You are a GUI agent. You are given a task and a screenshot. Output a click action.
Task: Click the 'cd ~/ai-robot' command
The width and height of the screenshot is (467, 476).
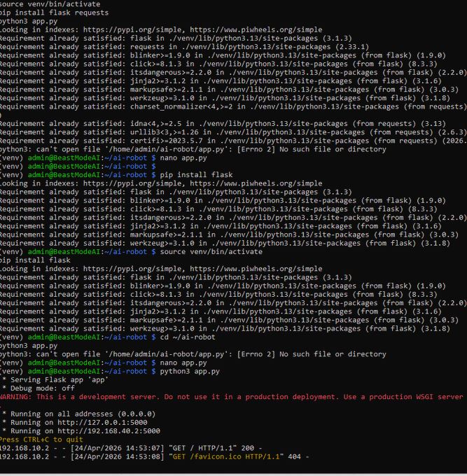pos(188,337)
